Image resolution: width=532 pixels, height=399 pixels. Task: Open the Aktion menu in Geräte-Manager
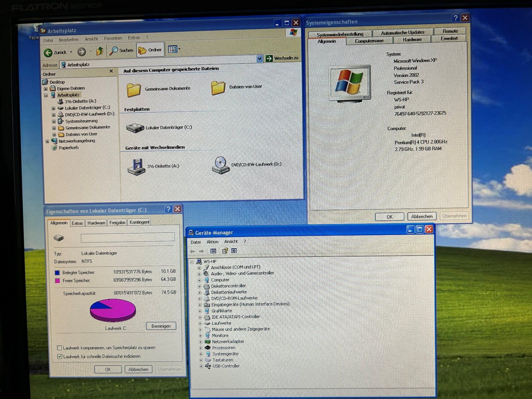[x=213, y=242]
